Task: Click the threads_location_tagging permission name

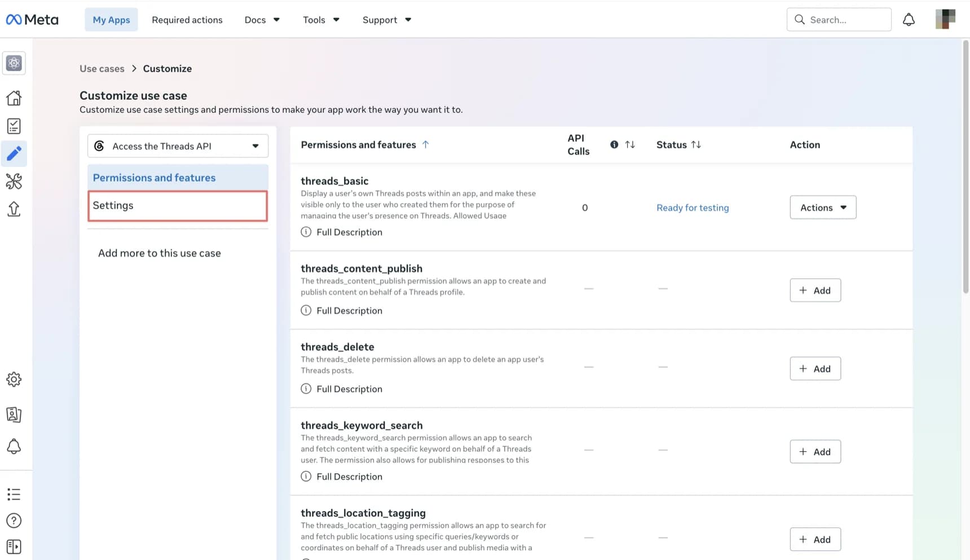Action: point(363,513)
